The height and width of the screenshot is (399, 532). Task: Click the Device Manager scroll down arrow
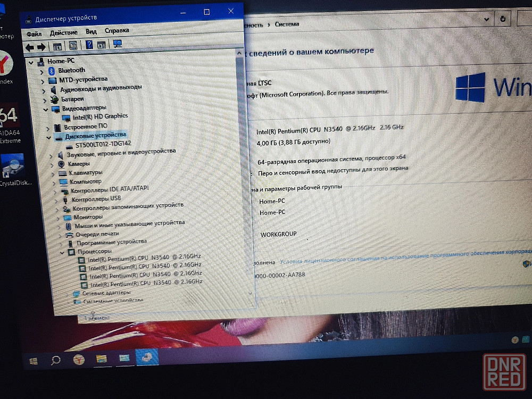click(251, 293)
